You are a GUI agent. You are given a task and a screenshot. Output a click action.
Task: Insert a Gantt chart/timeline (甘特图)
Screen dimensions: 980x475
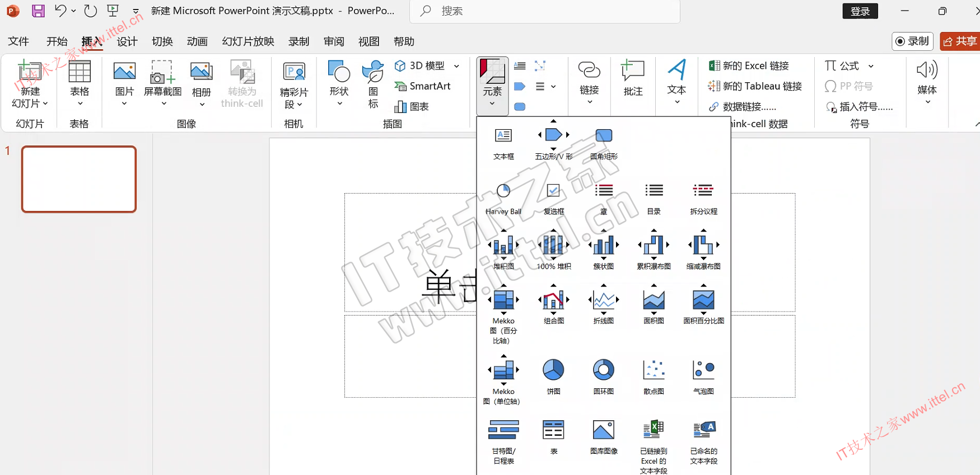pos(503,442)
